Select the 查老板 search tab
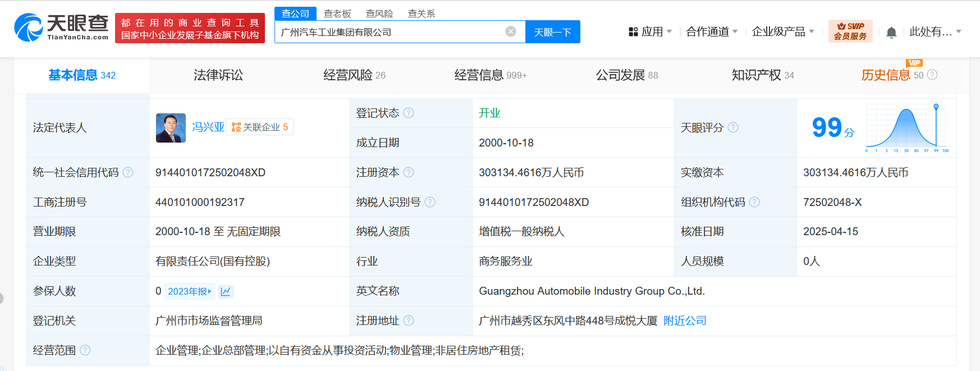 coord(337,13)
